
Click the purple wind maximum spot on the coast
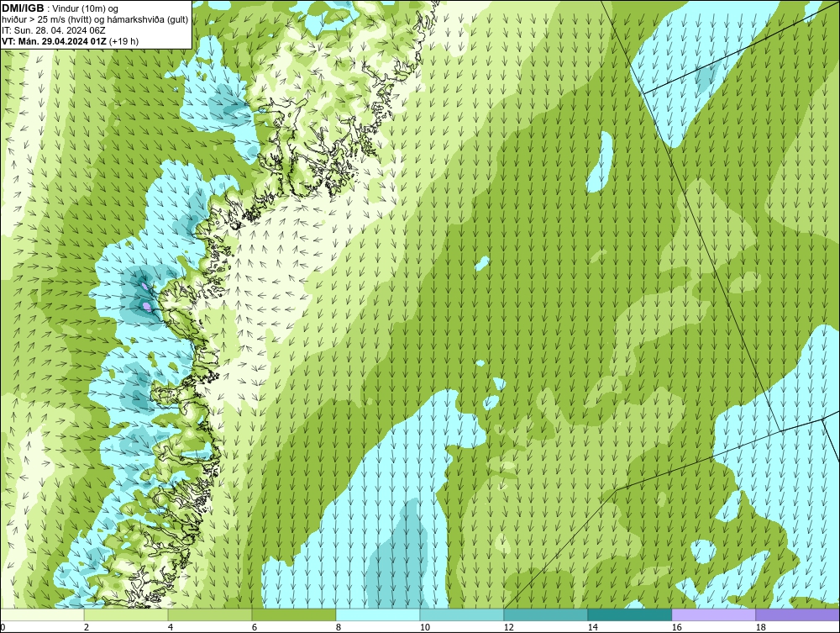[x=146, y=306]
